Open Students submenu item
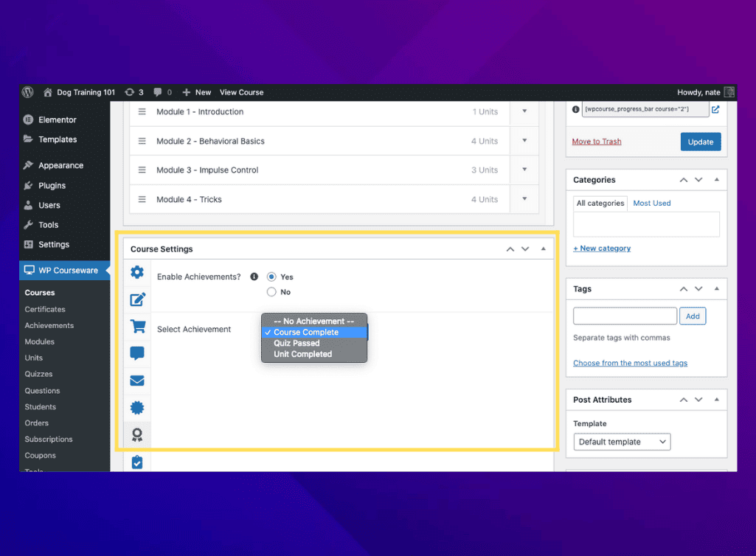 point(40,406)
